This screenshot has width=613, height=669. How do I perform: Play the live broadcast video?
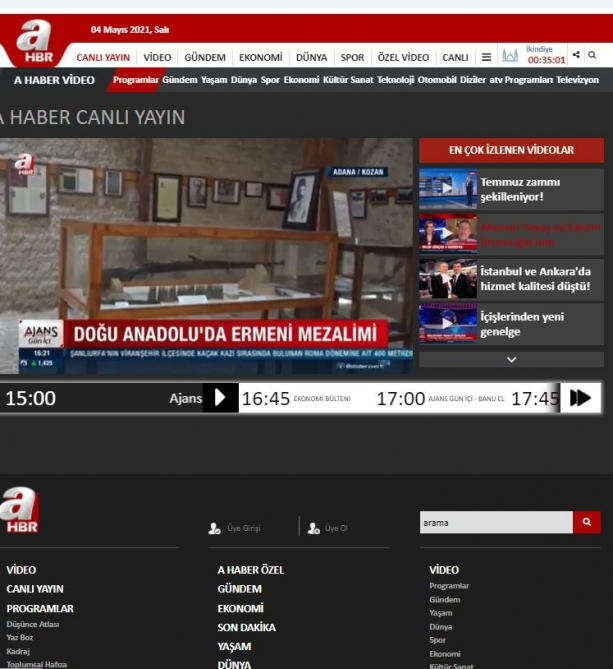[x=206, y=256]
